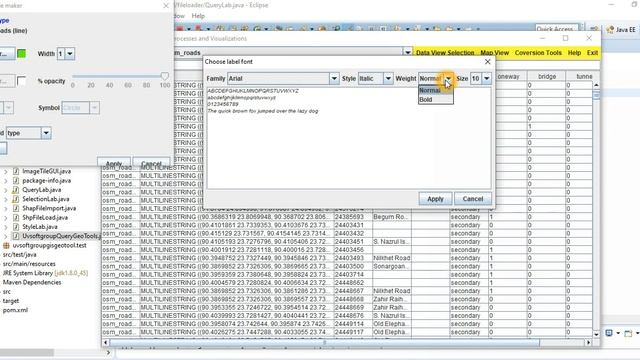Select ShpFileLoad.java in Package Explorer
This screenshot has height=360, width=640.
point(45,218)
